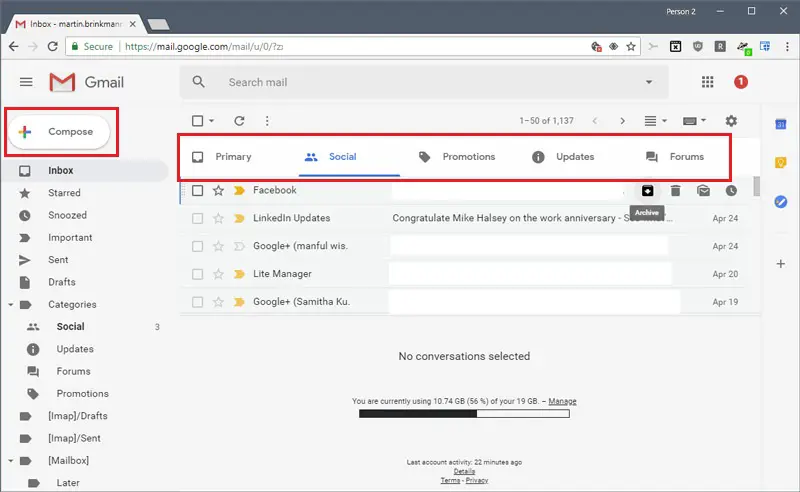800x492 pixels.
Task: Archive the Facebook email
Action: (647, 191)
